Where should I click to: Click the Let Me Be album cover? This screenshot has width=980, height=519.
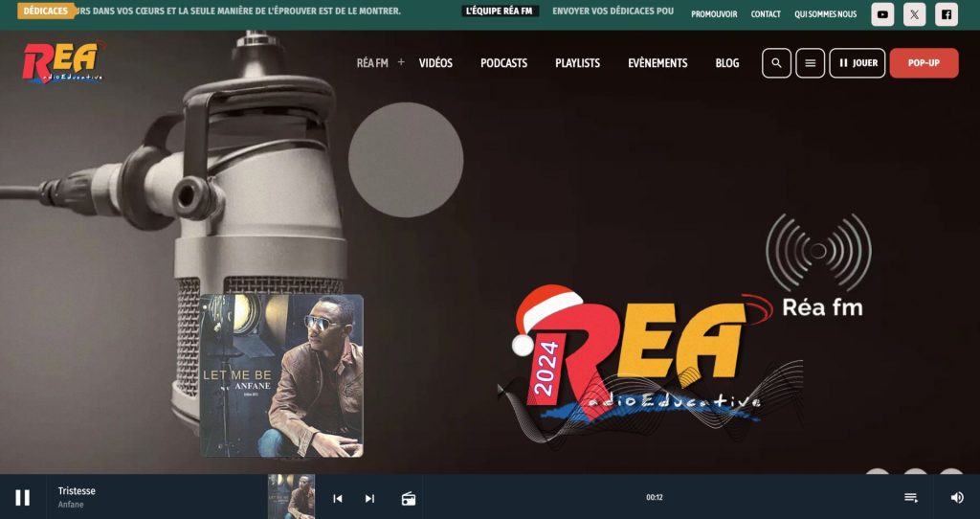pos(281,375)
